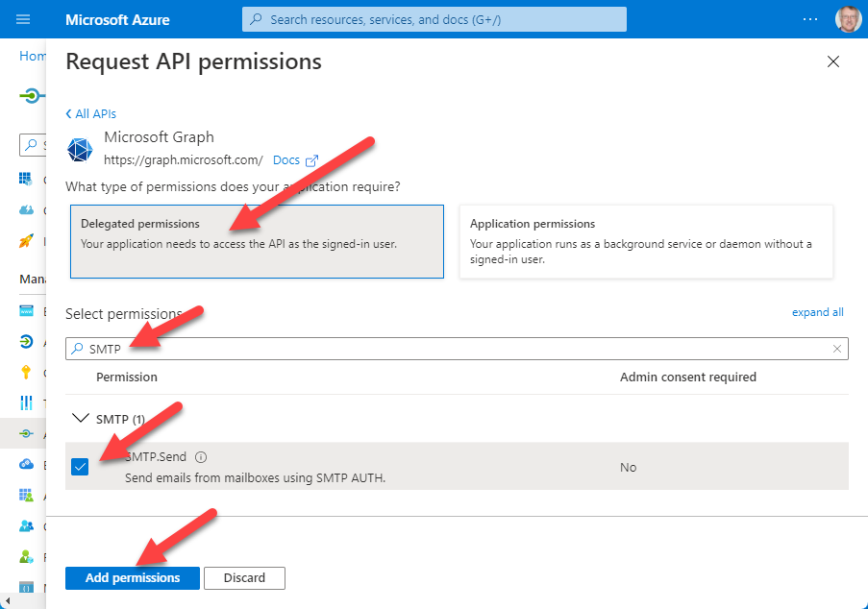The height and width of the screenshot is (609, 868).
Task: Select Application permissions option
Action: [646, 241]
